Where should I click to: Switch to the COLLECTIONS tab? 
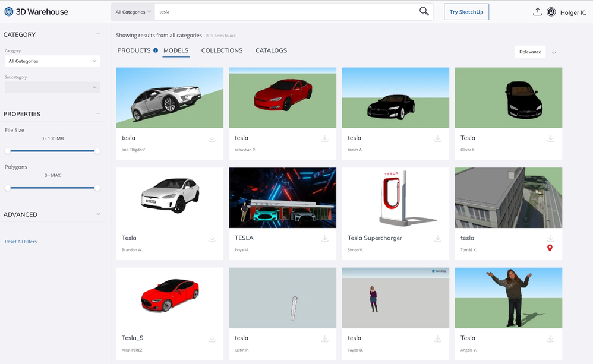click(222, 50)
